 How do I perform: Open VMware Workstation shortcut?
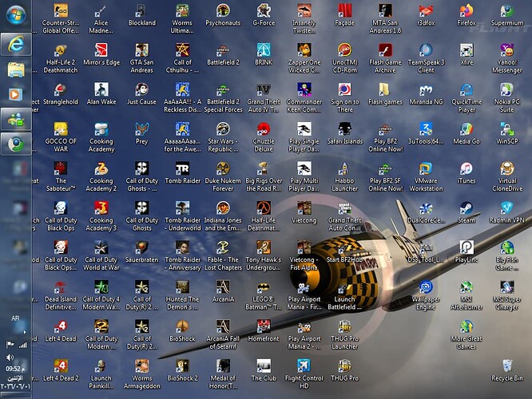(x=426, y=177)
